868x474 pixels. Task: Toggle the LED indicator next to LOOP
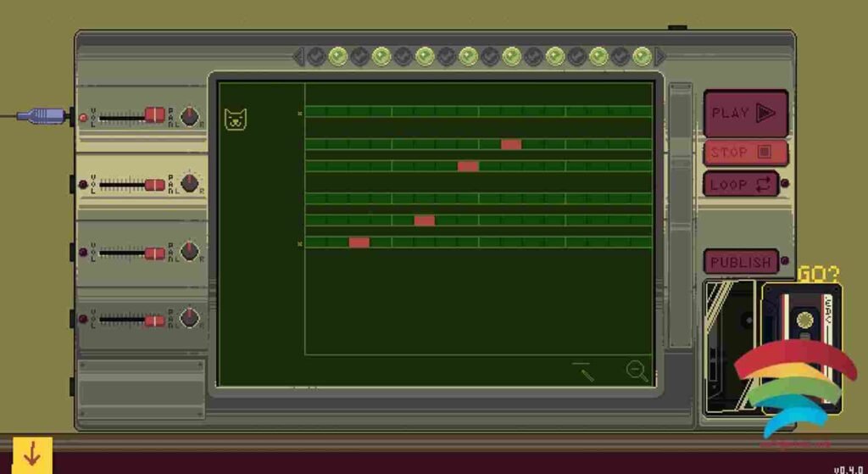[784, 184]
